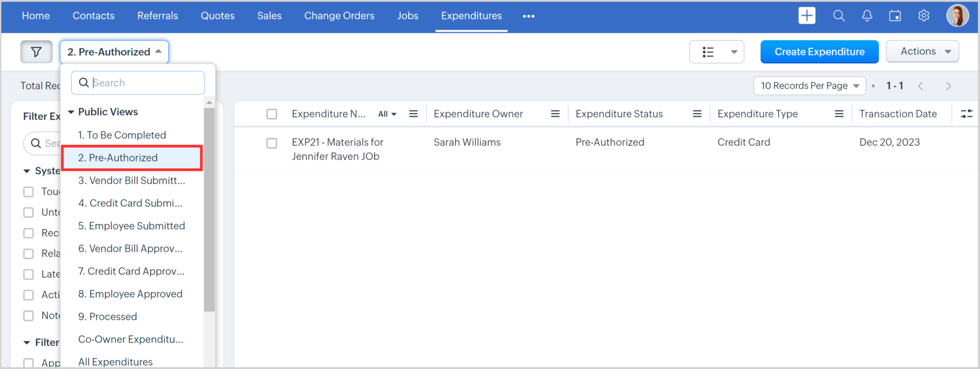Expand the Actions dropdown
Image resolution: width=980 pixels, height=369 pixels.
pyautogui.click(x=922, y=51)
